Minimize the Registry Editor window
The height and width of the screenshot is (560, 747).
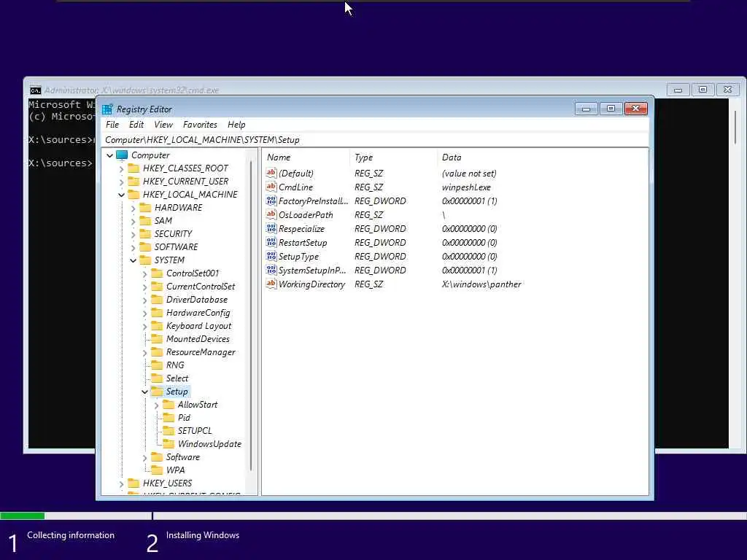point(587,109)
